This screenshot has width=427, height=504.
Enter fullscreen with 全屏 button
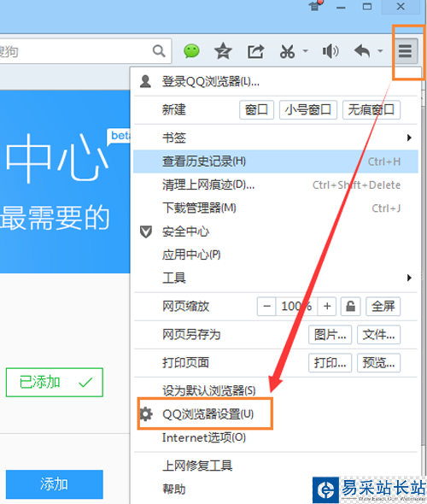coord(383,306)
